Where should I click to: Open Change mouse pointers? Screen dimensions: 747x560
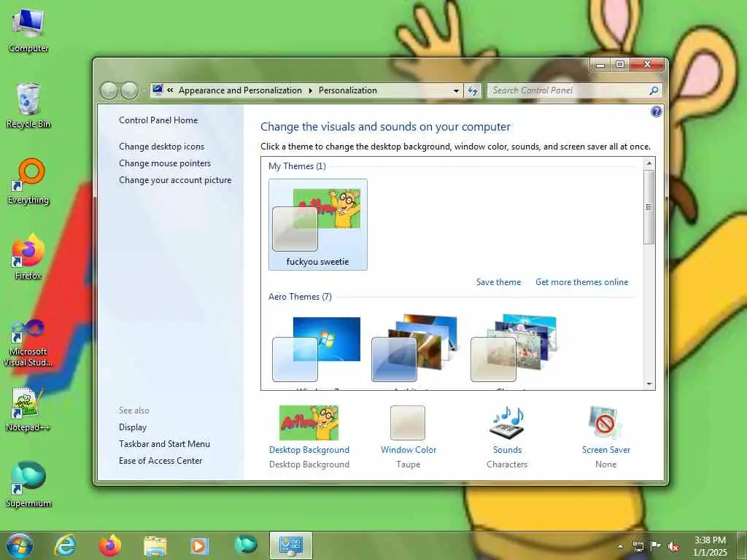(x=165, y=163)
